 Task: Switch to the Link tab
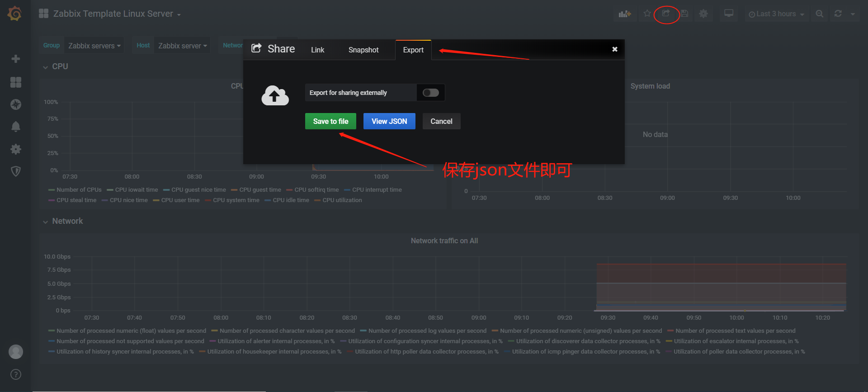click(x=317, y=50)
